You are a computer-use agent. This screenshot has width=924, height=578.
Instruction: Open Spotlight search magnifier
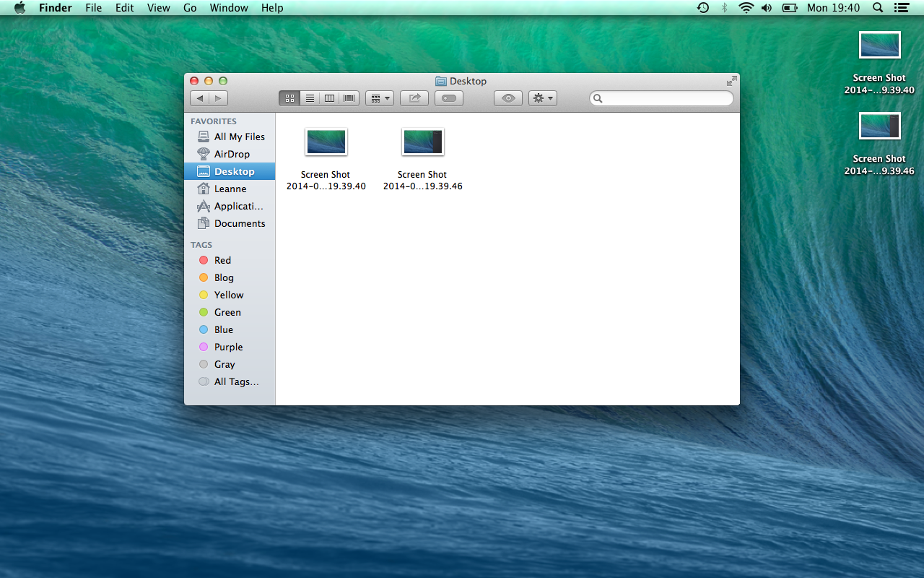[878, 8]
